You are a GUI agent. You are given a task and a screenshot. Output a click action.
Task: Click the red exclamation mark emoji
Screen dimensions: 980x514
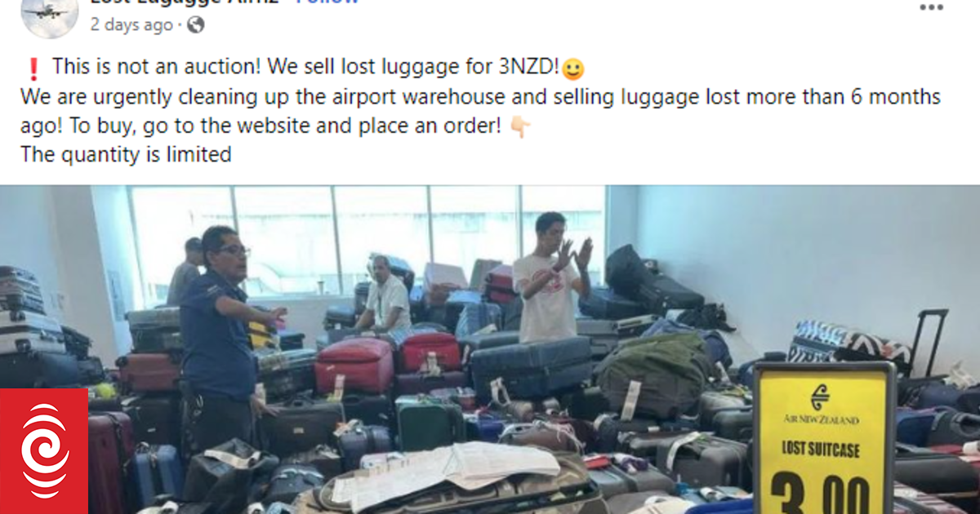32,67
